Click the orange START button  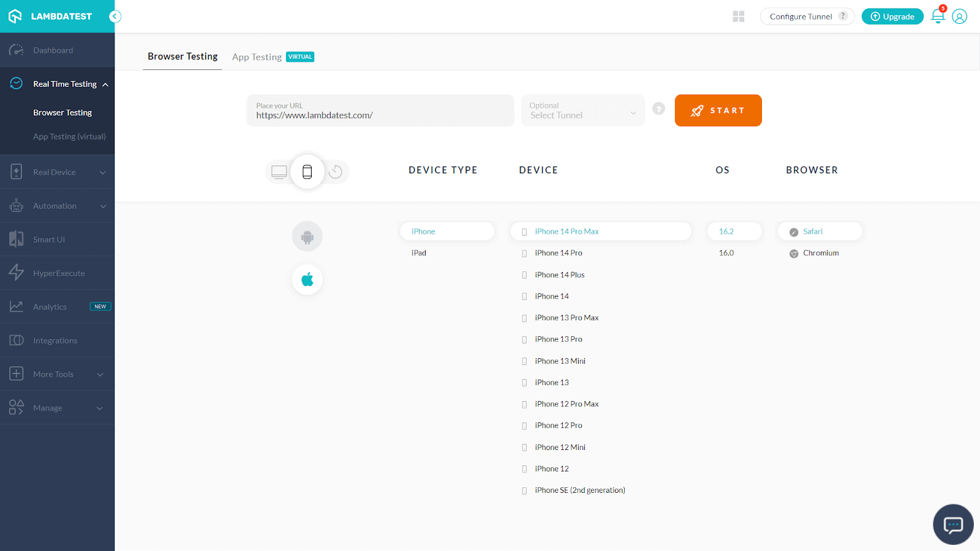coord(718,110)
